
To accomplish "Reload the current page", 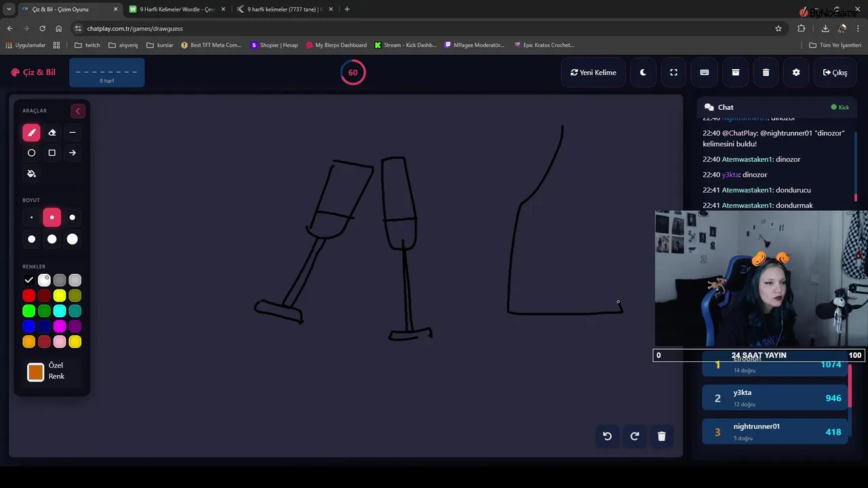I will pyautogui.click(x=43, y=28).
